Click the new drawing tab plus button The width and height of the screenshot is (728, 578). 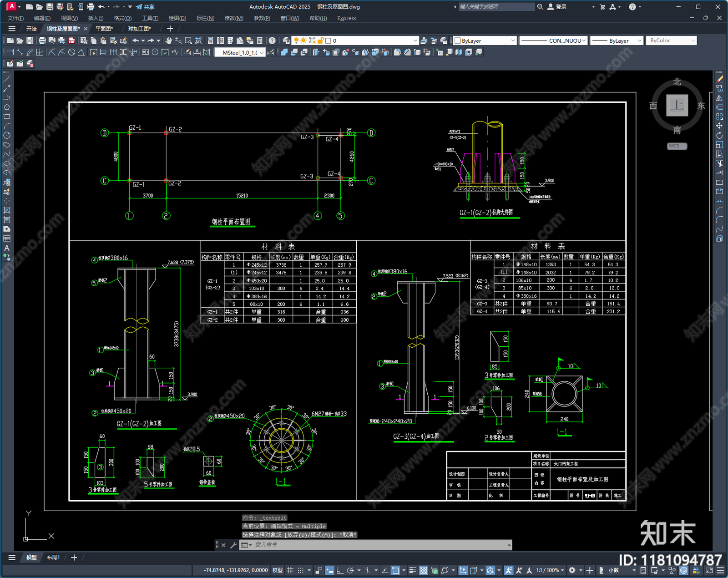pos(170,29)
